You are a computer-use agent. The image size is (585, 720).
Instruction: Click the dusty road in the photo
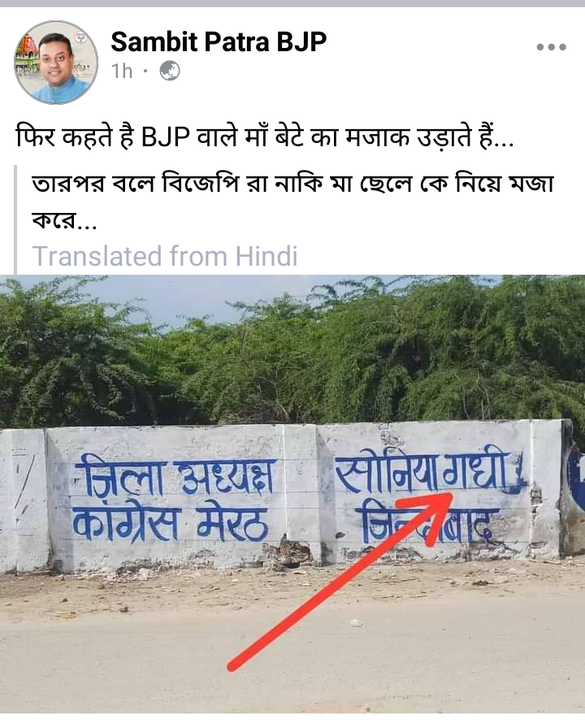tap(292, 643)
